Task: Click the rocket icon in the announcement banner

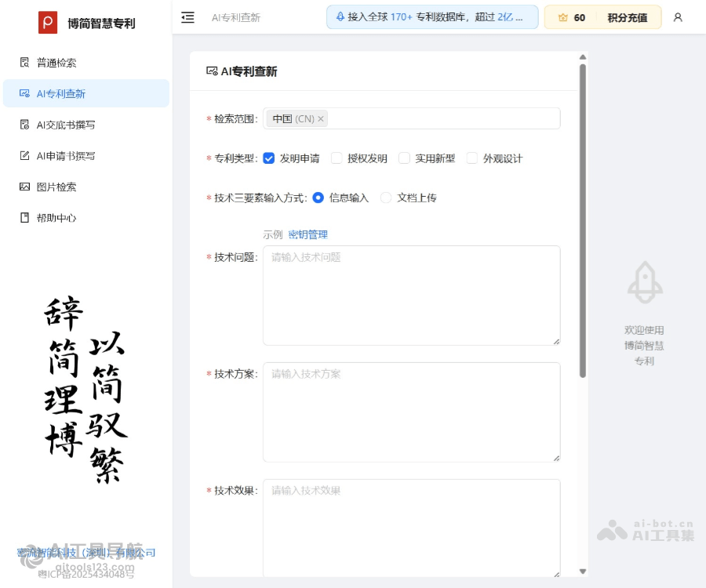Action: (340, 17)
